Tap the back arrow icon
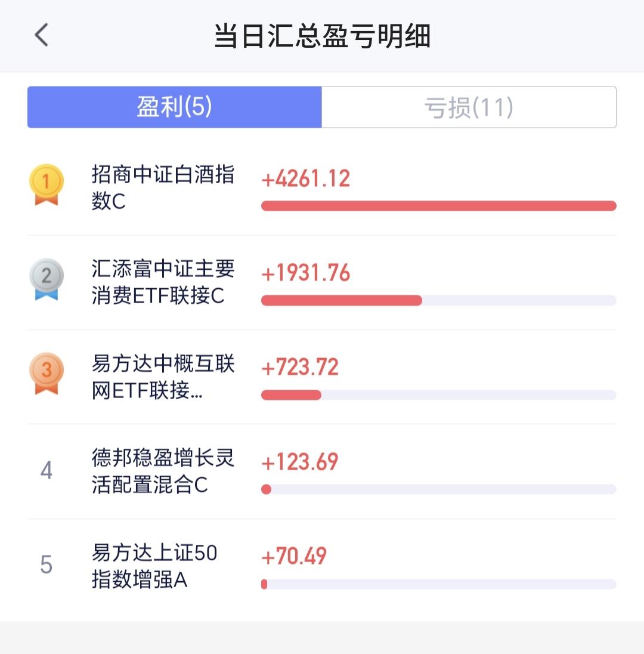 (41, 35)
